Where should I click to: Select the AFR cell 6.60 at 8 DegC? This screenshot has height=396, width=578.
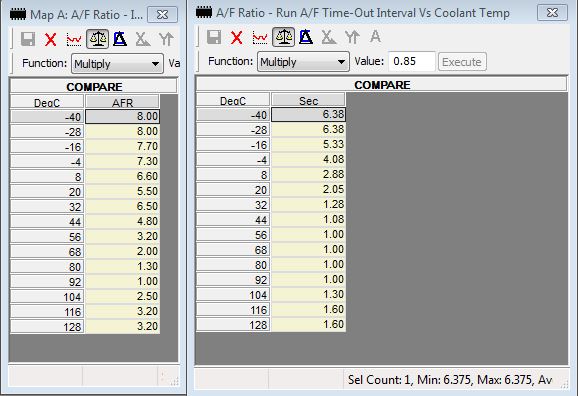click(122, 177)
